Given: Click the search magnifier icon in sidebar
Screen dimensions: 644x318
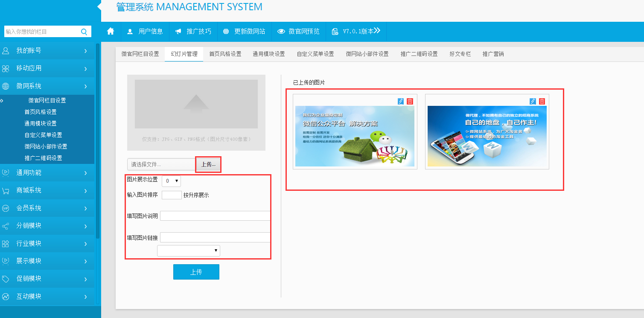Looking at the screenshot, I should coord(84,32).
